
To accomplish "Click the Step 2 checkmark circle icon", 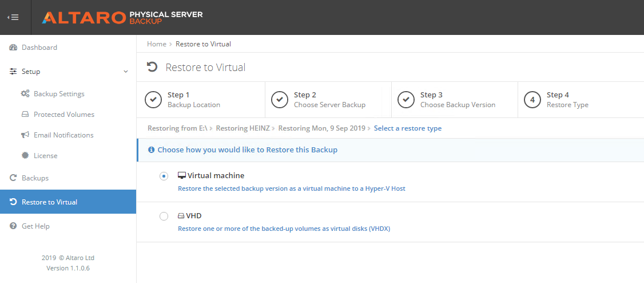I will [x=279, y=100].
